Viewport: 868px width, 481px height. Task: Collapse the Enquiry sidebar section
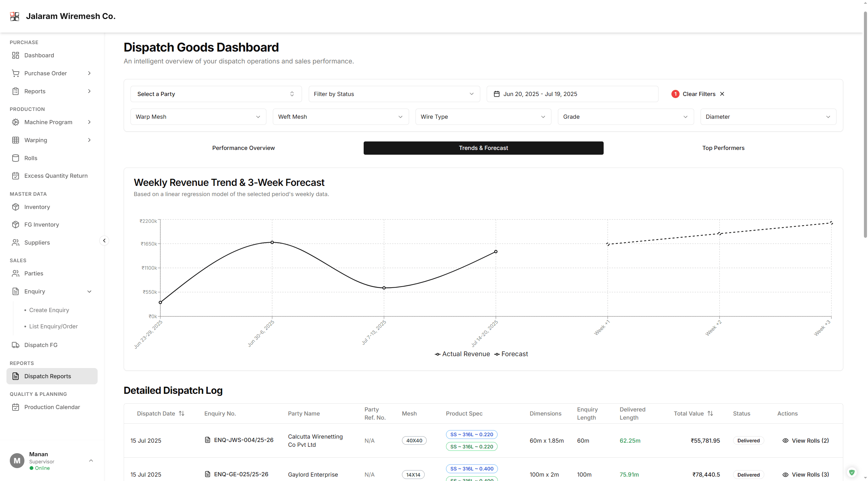89,291
